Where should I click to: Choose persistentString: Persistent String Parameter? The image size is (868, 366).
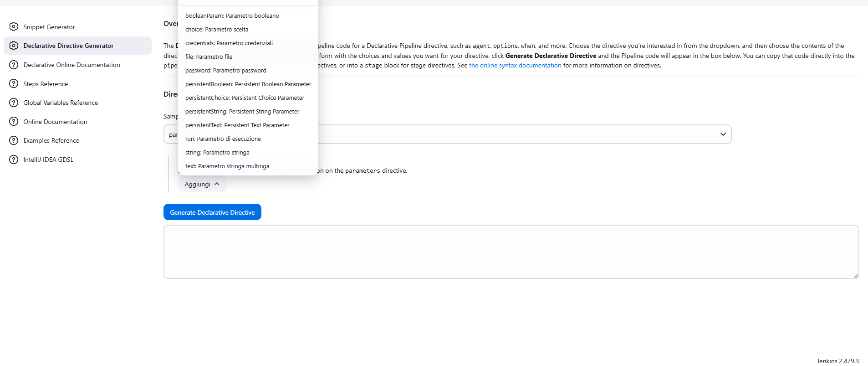tap(242, 112)
